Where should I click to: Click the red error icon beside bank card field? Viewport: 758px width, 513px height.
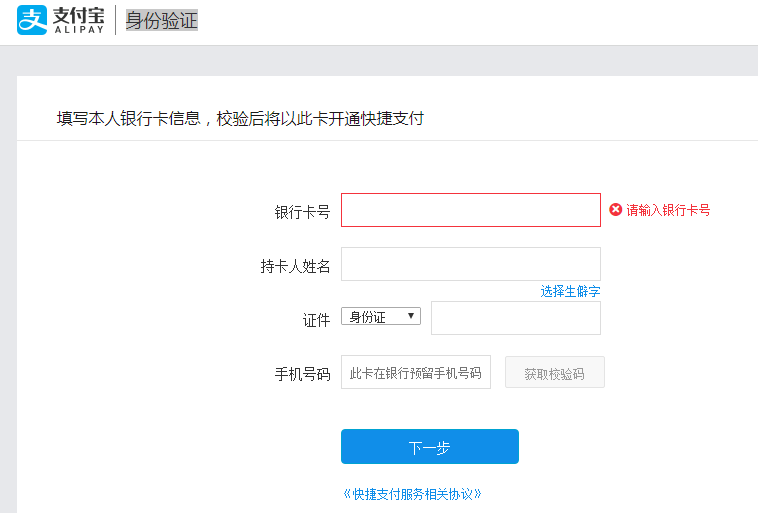616,210
